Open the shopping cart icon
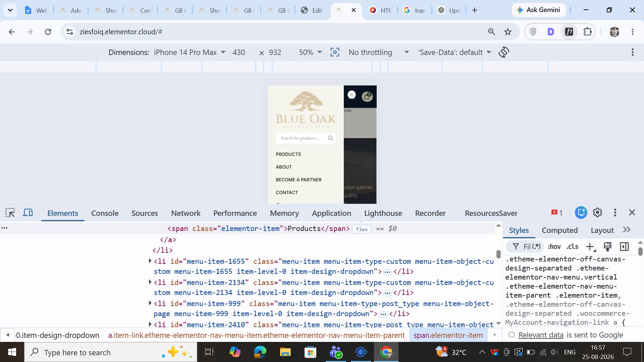This screenshot has height=362, width=644. [x=367, y=97]
